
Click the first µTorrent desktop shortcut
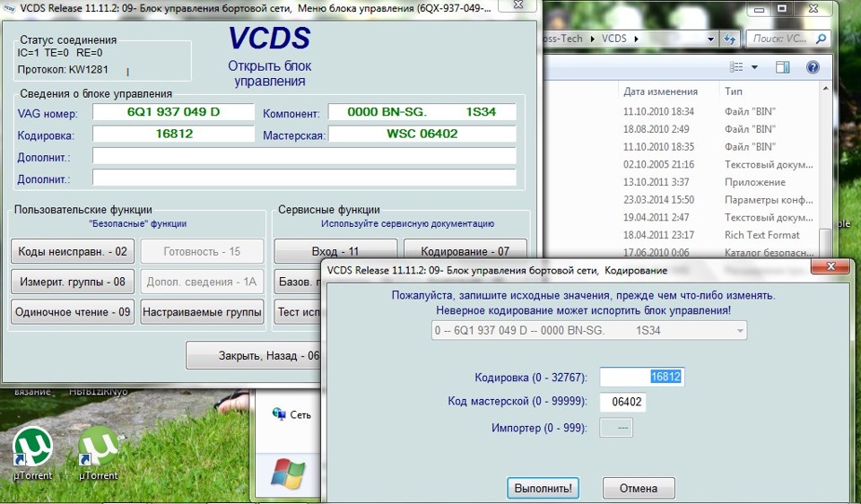pos(32,454)
